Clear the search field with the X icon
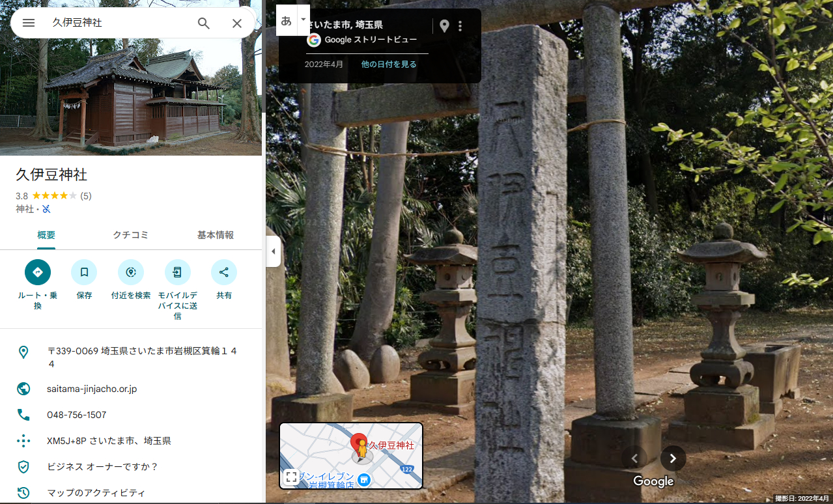 tap(236, 23)
